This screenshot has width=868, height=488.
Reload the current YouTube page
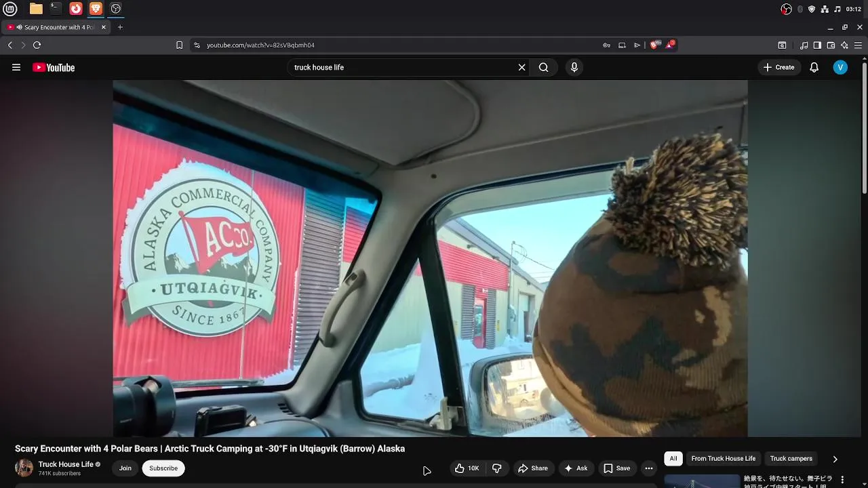point(37,45)
